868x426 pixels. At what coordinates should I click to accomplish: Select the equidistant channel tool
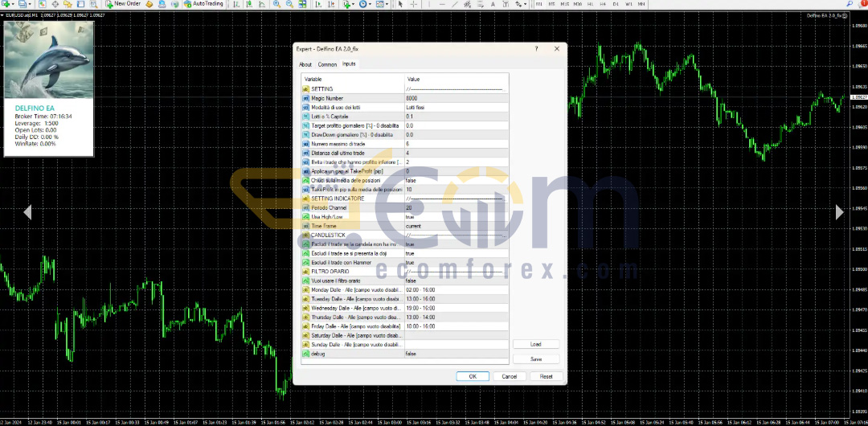pyautogui.click(x=467, y=4)
